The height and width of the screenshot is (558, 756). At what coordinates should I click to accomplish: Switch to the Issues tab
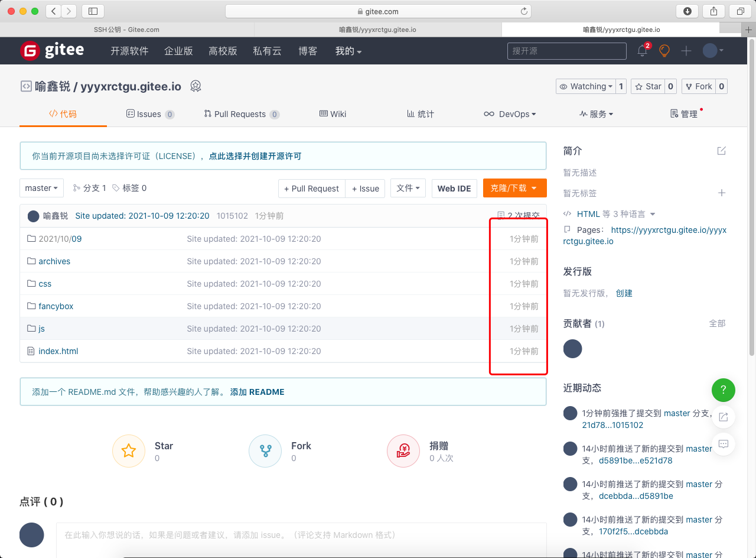tap(150, 114)
